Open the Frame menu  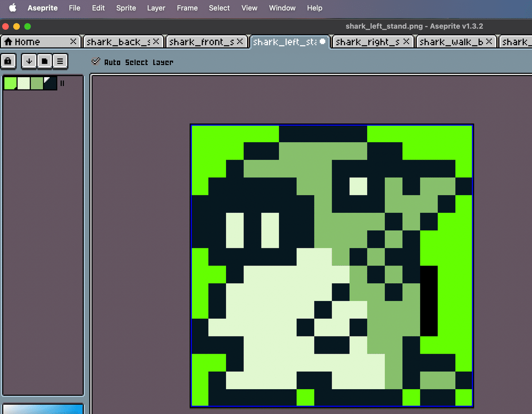(187, 8)
